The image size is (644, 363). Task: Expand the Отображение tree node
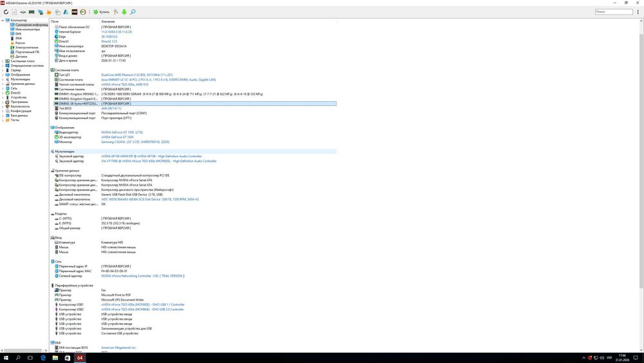coord(3,74)
